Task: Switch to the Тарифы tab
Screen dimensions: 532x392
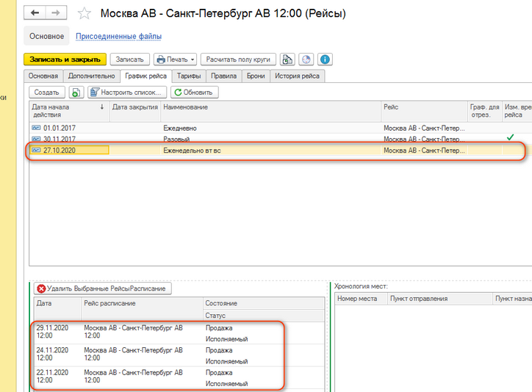Action: [x=190, y=76]
